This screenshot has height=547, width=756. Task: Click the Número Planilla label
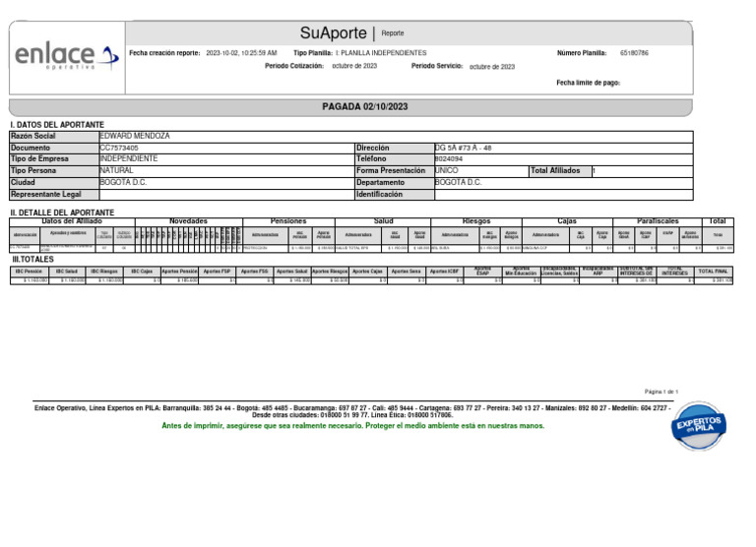582,53
